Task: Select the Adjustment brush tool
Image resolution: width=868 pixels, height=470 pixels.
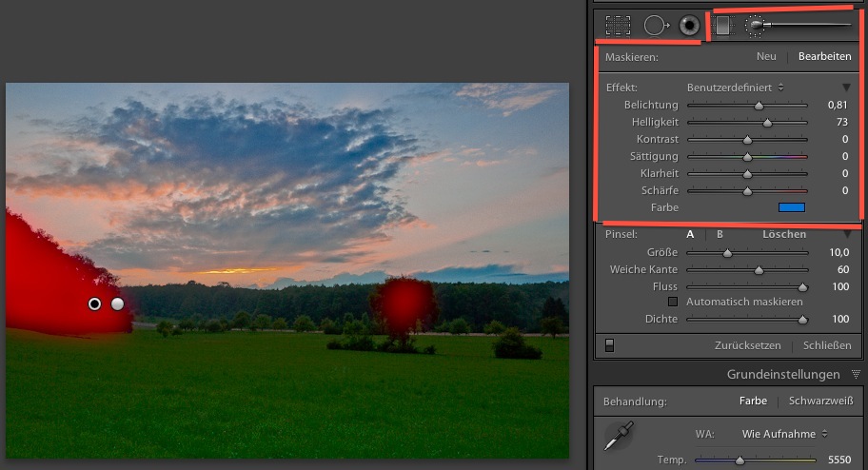Action: [x=755, y=26]
